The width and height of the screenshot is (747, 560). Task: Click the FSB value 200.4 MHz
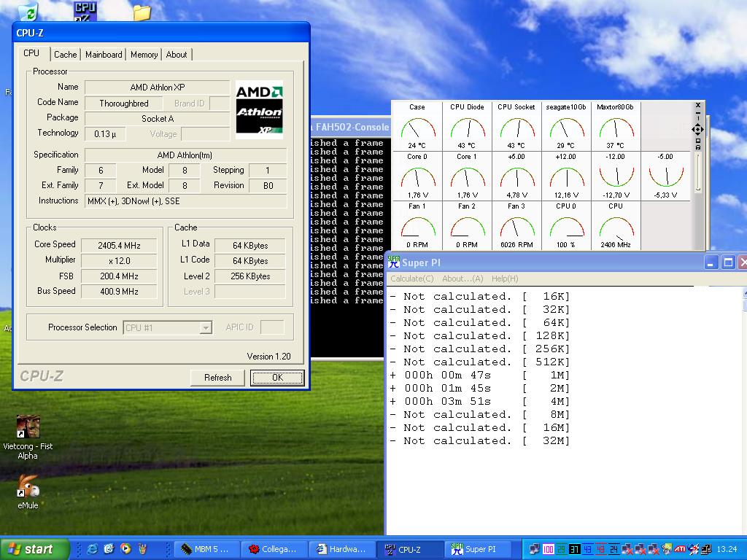coord(119,276)
